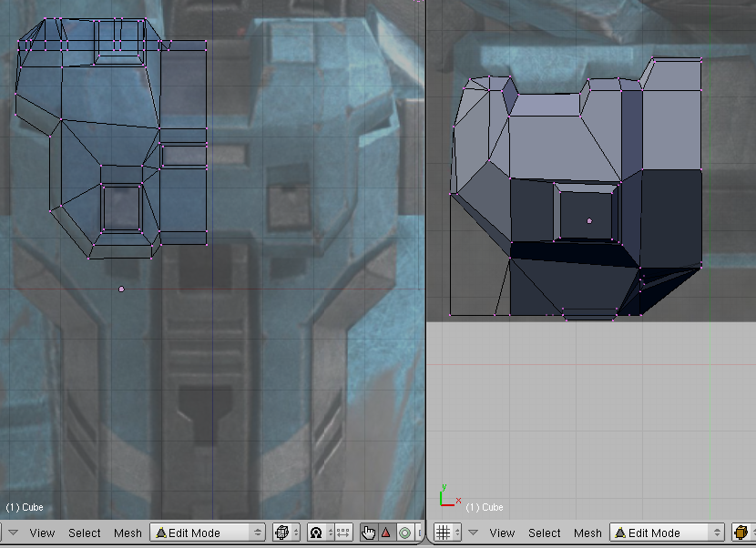
Task: Click the 3D cursor below the mesh
Action: click(121, 289)
